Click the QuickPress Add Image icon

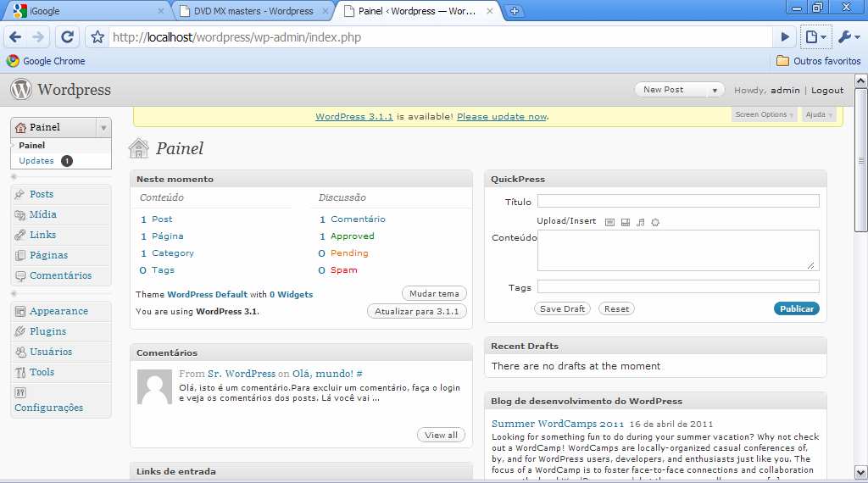pyautogui.click(x=609, y=222)
